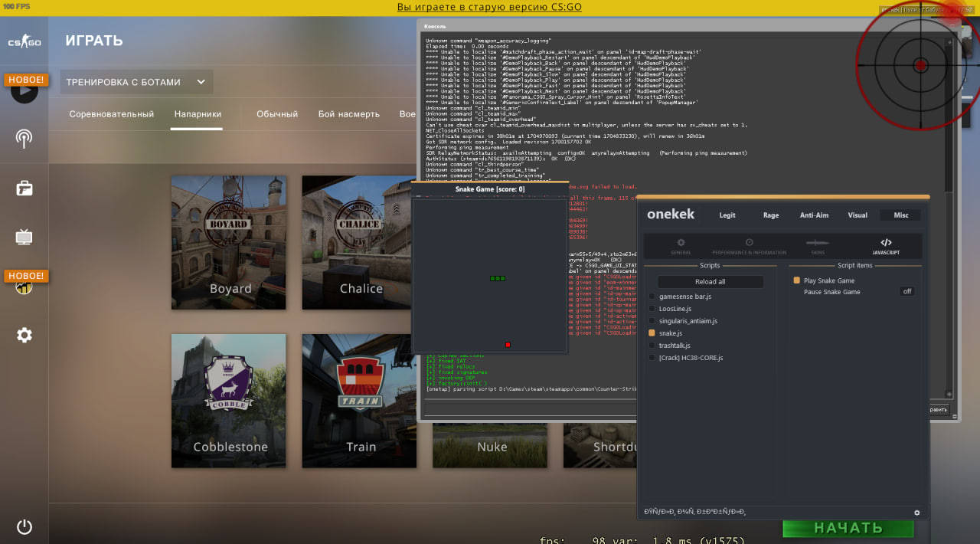The image size is (980, 544).
Task: Select the Boyard map thumbnail
Action: 229,243
